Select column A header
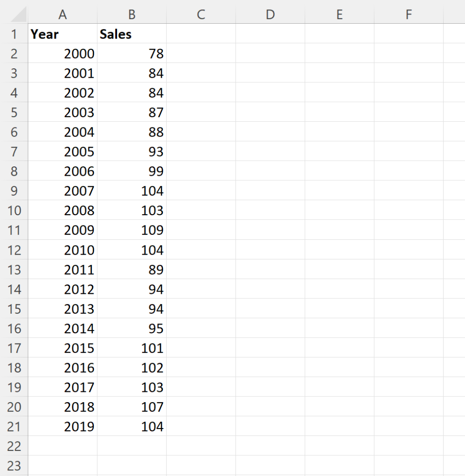The image size is (465, 476). pos(63,14)
